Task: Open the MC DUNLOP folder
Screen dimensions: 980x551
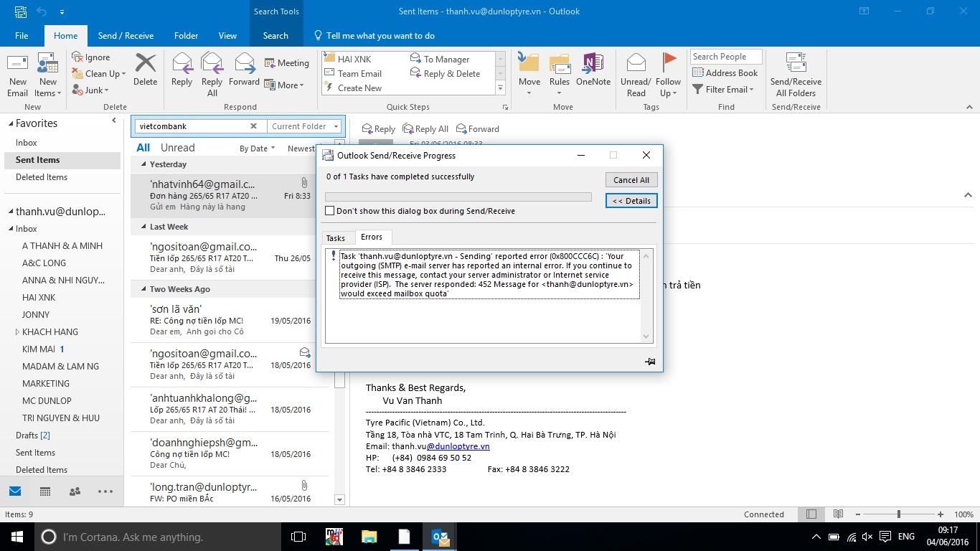Action: tap(47, 401)
